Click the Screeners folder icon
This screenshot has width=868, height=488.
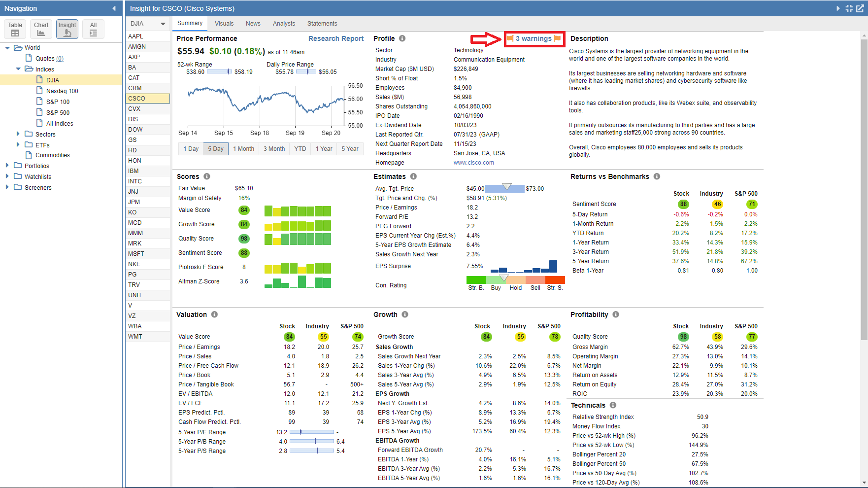pos(18,187)
